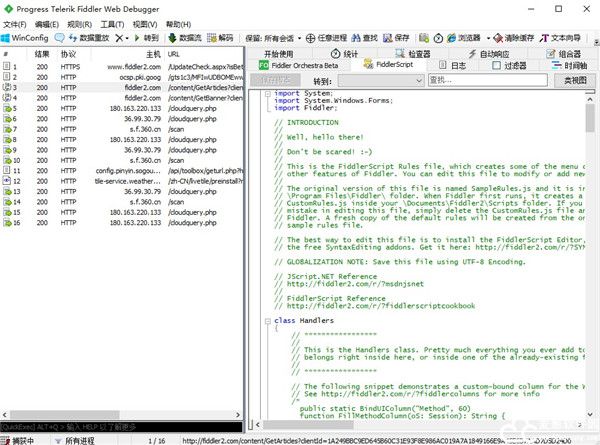Sort sessions by 协议 column header
The image size is (600, 445).
pos(68,54)
